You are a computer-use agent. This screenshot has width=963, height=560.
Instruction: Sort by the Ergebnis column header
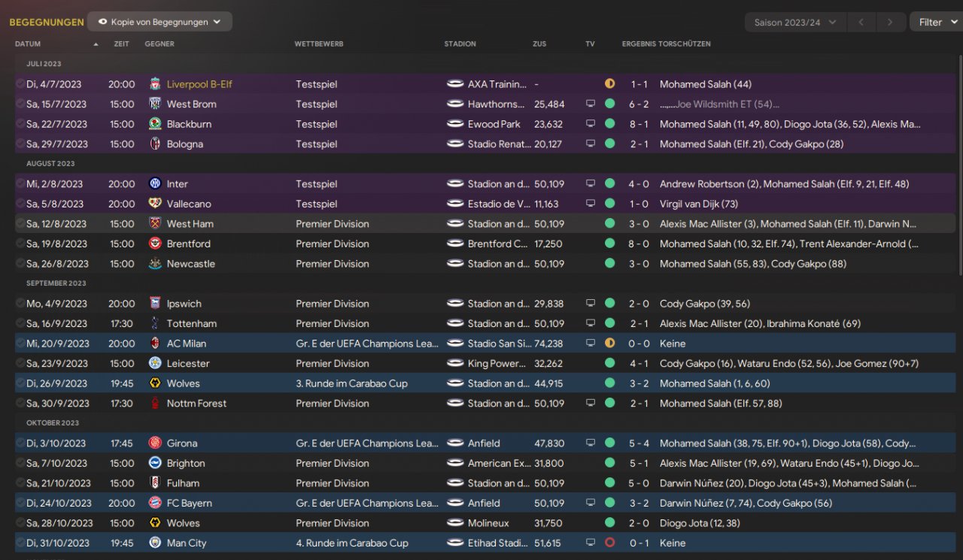[639, 44]
